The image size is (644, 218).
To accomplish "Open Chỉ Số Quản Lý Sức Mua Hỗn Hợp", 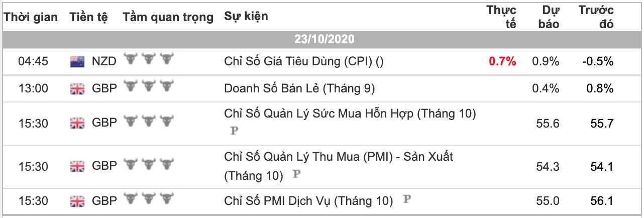I will 350,114.
